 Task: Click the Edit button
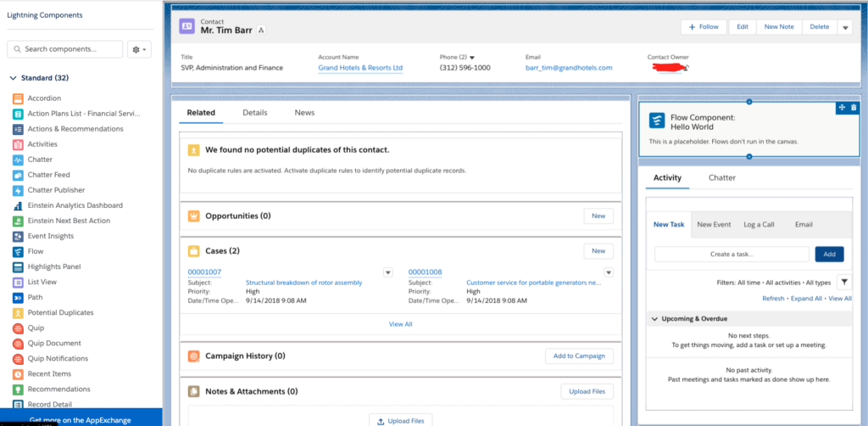click(743, 26)
